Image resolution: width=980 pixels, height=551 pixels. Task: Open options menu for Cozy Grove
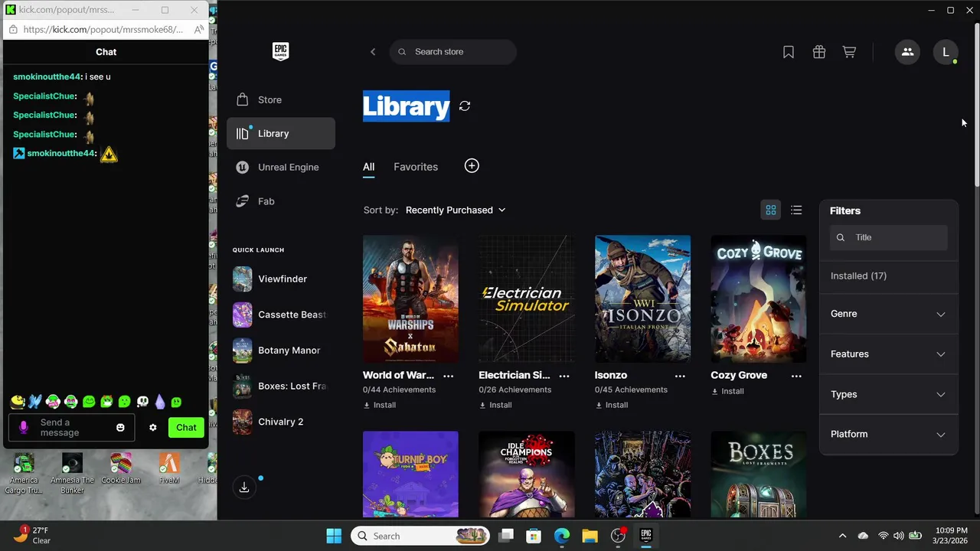pos(796,376)
